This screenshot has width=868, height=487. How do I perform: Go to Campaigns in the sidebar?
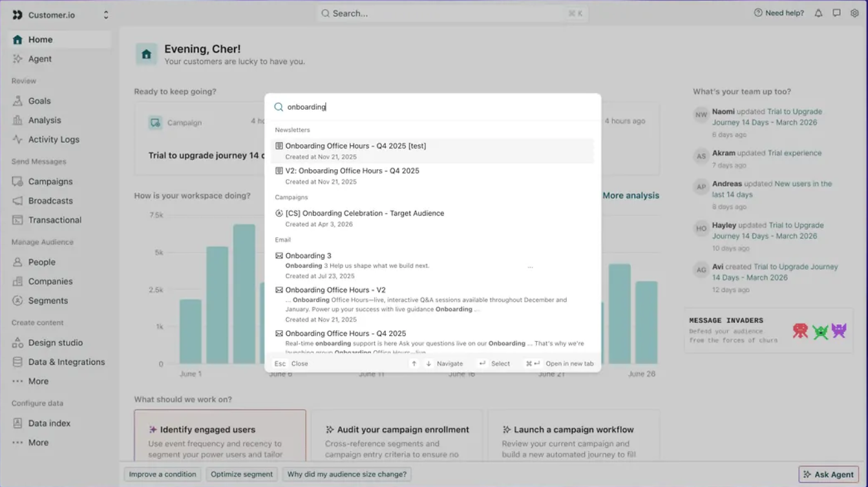tap(50, 181)
